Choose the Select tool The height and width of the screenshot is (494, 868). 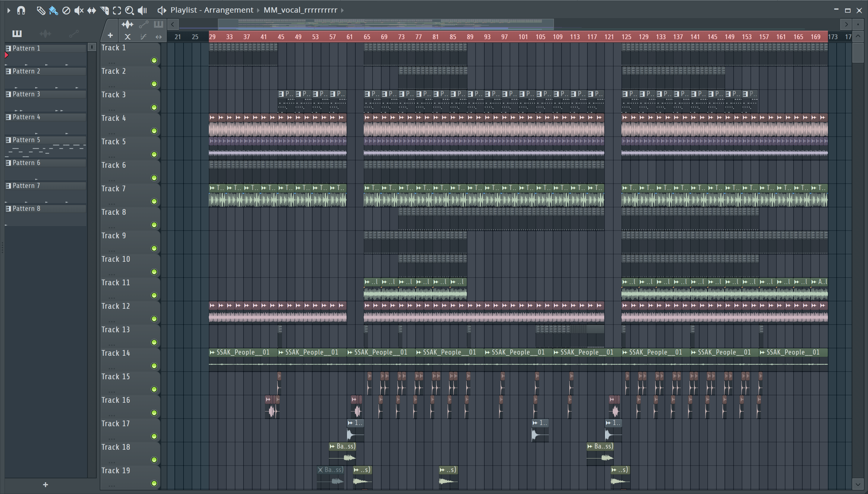pos(117,11)
